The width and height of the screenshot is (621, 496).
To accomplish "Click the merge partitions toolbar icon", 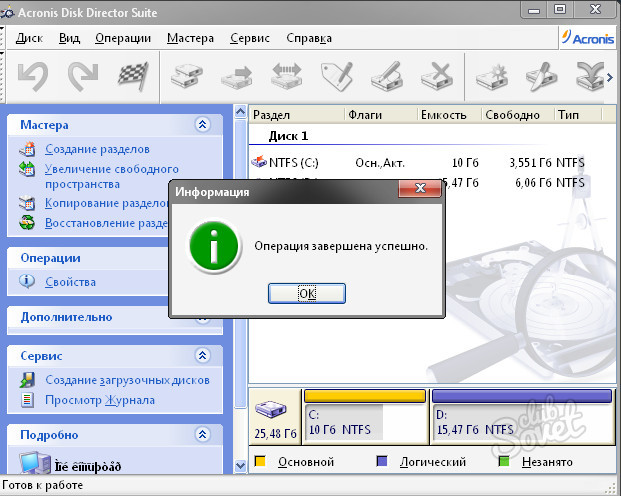I will [x=590, y=77].
